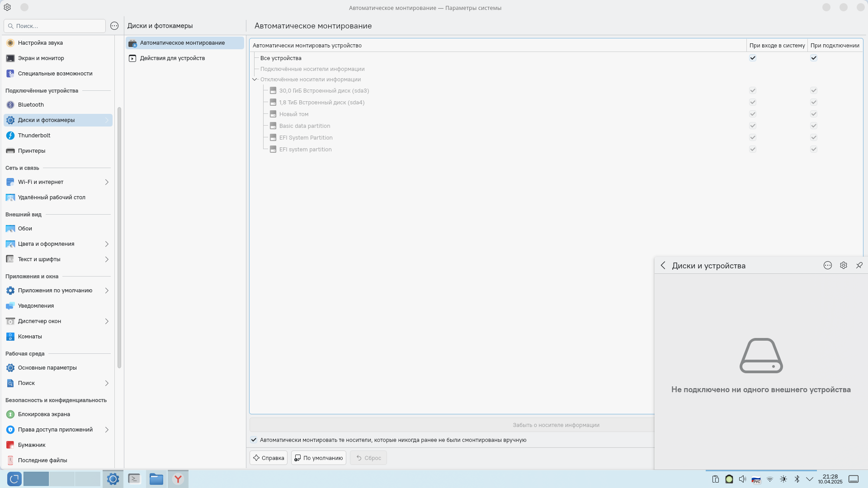Image resolution: width=868 pixels, height=488 pixels.
Task: Click the pin icon in Disks and Devices popup
Action: point(859,266)
